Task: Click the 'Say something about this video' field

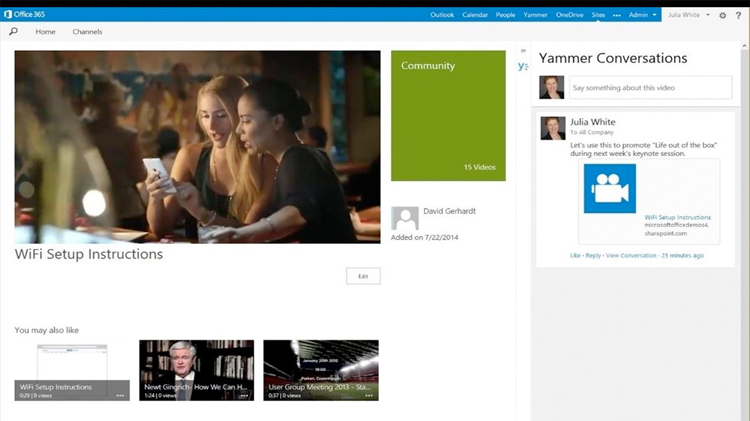Action: coord(650,88)
